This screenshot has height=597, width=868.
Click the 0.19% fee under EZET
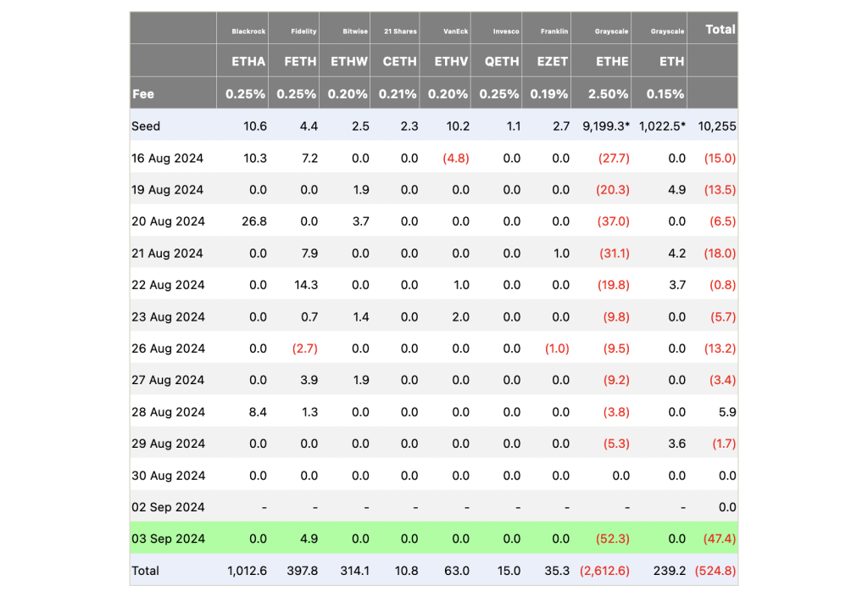point(549,94)
